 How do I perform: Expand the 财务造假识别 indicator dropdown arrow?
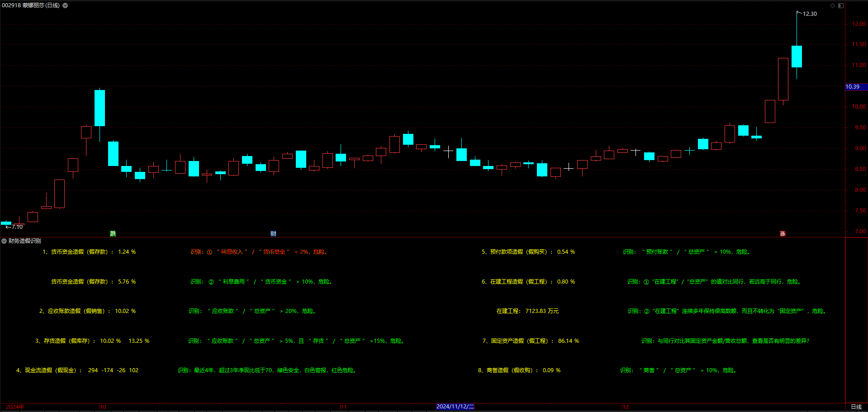coord(4,241)
